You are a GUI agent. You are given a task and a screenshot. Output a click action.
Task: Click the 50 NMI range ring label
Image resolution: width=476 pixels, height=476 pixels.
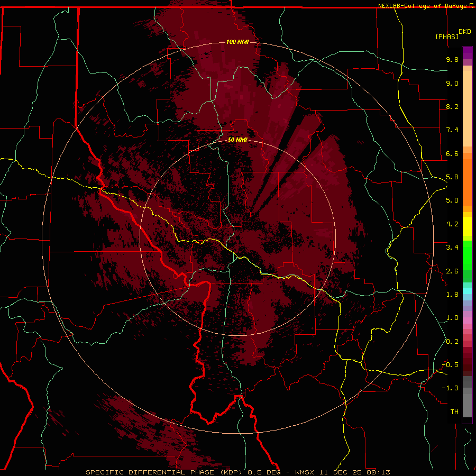tap(237, 140)
